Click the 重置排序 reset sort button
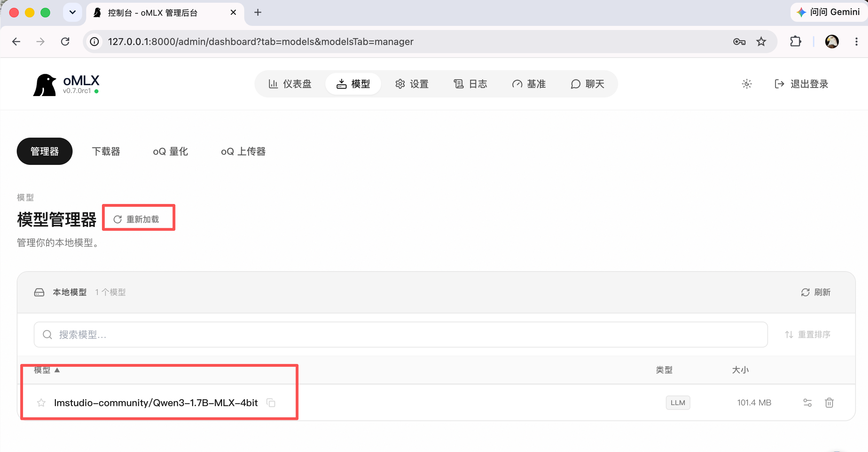The image size is (868, 452). [x=808, y=335]
